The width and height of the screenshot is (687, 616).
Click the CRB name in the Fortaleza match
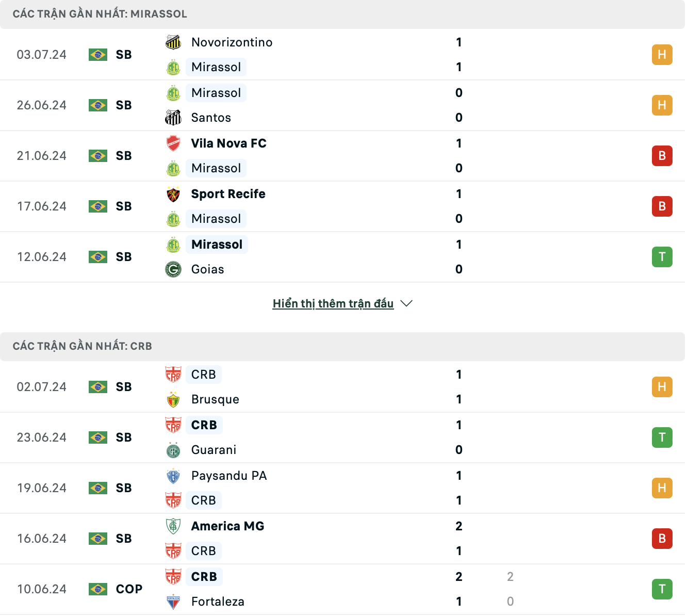pos(204,577)
